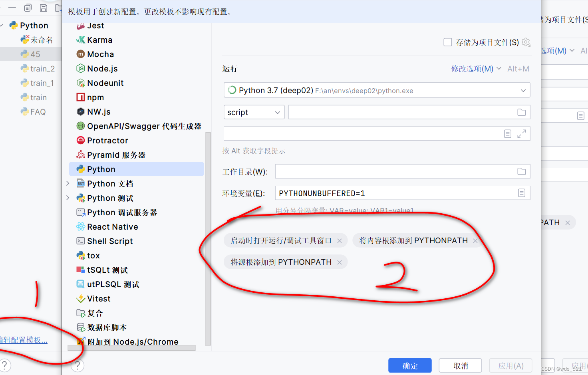This screenshot has width=588, height=375.
Task: Expand the parameters field editor
Action: (522, 134)
